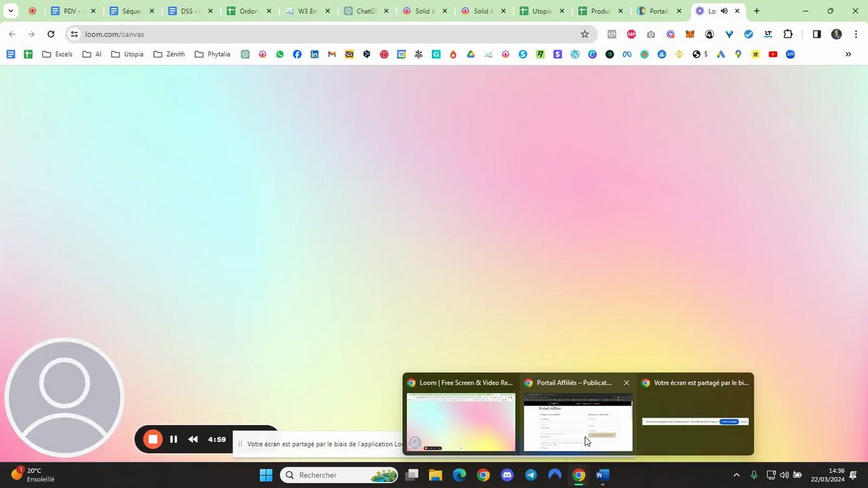Open the LinkedIn bookmark

315,54
